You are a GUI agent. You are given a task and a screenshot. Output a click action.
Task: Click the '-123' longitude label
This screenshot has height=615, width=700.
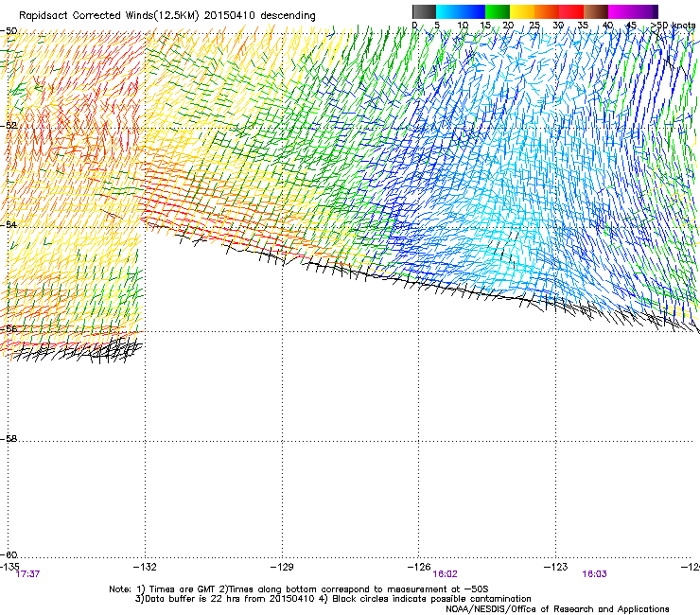[556, 567]
